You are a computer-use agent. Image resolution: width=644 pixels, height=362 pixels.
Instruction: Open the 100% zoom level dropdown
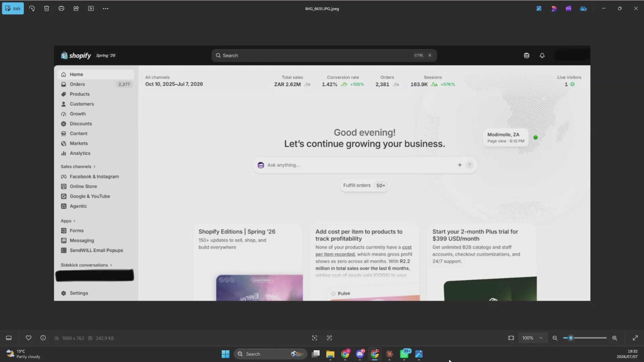(532, 338)
